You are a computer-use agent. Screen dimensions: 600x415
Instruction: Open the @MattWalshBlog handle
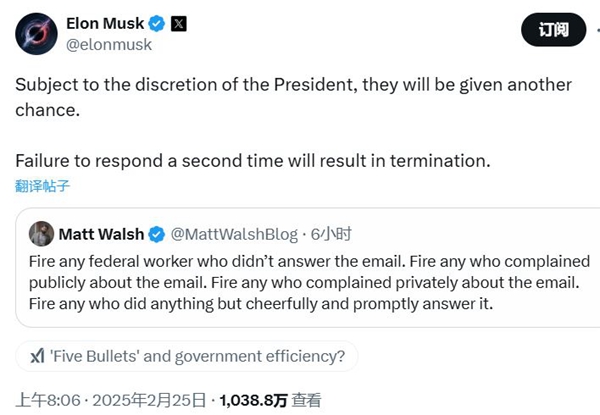point(234,234)
